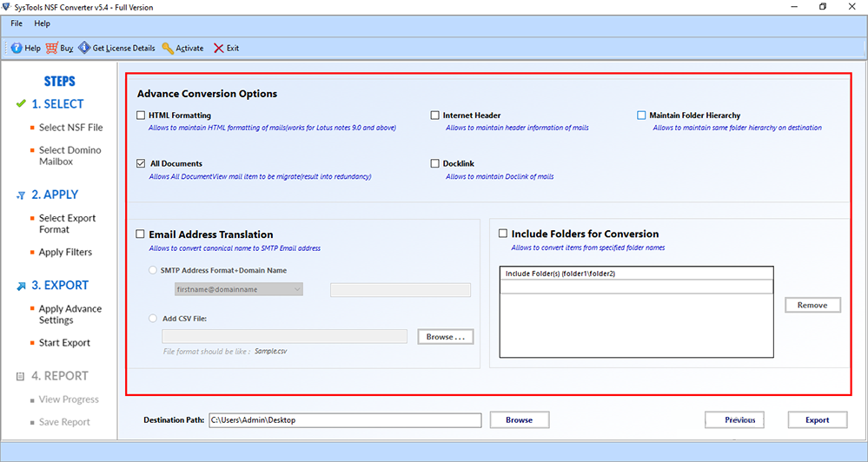Viewport: 868px width, 462px height.
Task: Click the Activate key icon
Action: 168,48
